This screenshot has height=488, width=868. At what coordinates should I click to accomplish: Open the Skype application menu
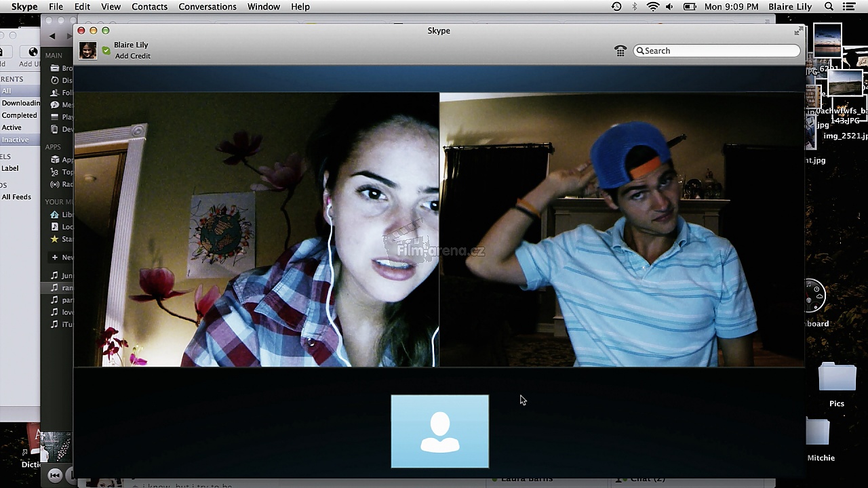click(x=24, y=7)
